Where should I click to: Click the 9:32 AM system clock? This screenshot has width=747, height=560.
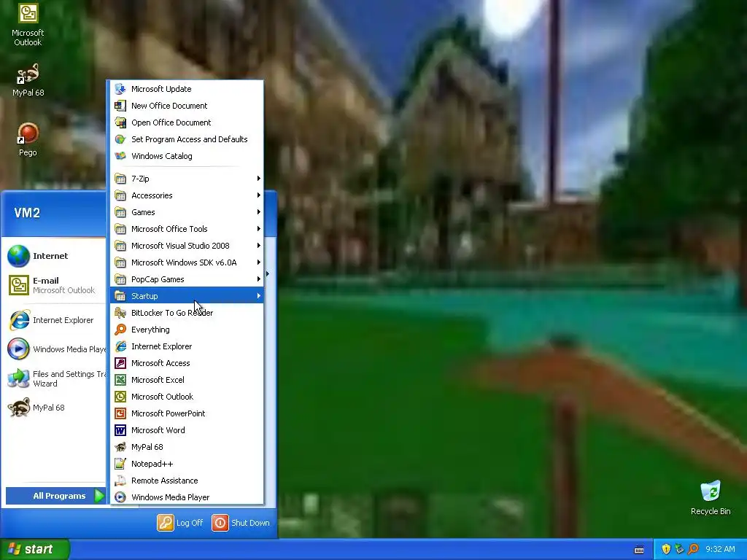720,549
